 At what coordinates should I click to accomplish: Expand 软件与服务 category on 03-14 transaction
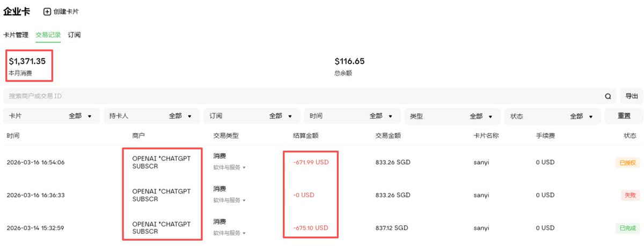pos(229,233)
